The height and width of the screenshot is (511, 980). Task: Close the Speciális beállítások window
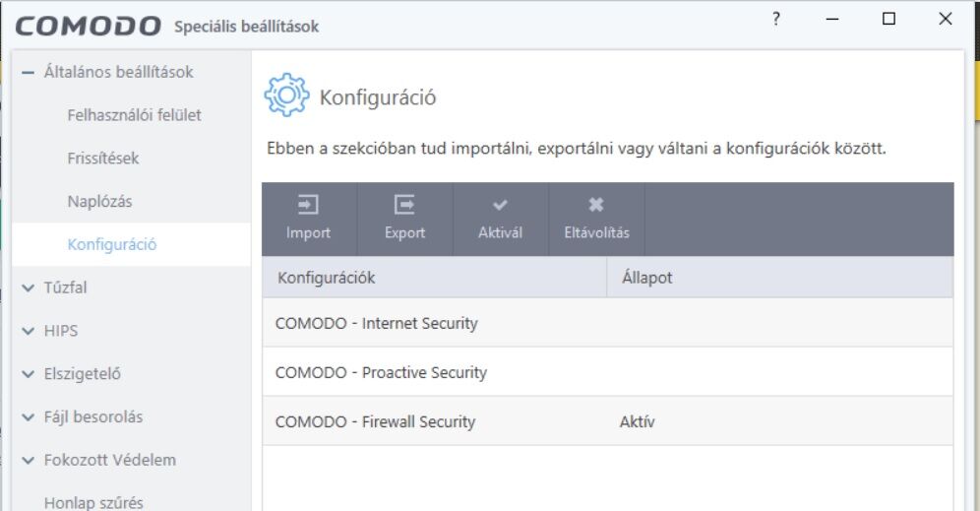(946, 19)
